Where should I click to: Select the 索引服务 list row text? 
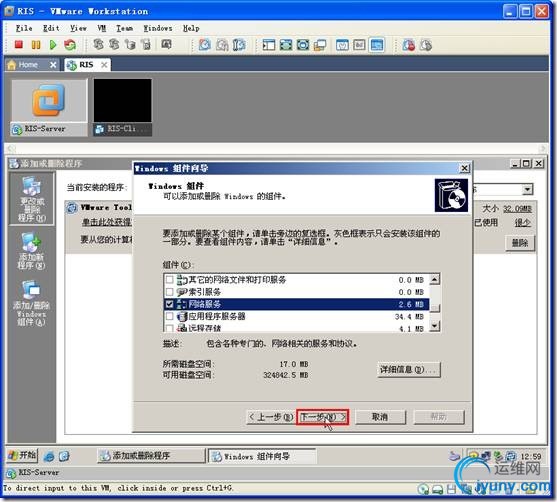point(204,292)
